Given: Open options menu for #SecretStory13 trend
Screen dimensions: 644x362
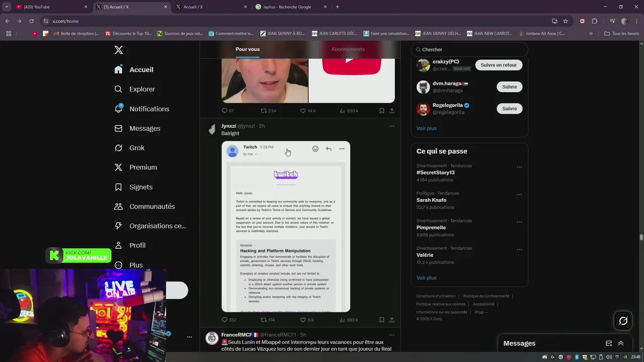Looking at the screenshot, I should click(519, 167).
